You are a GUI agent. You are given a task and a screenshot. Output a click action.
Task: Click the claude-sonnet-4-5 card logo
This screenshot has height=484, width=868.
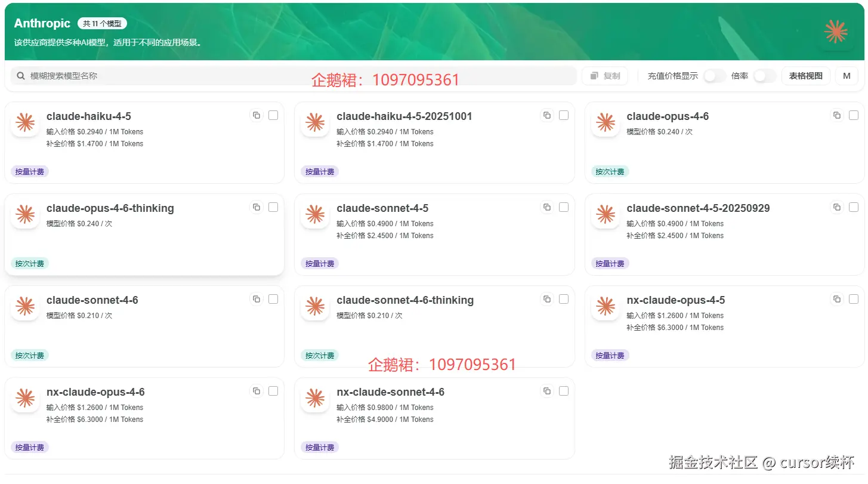point(315,214)
